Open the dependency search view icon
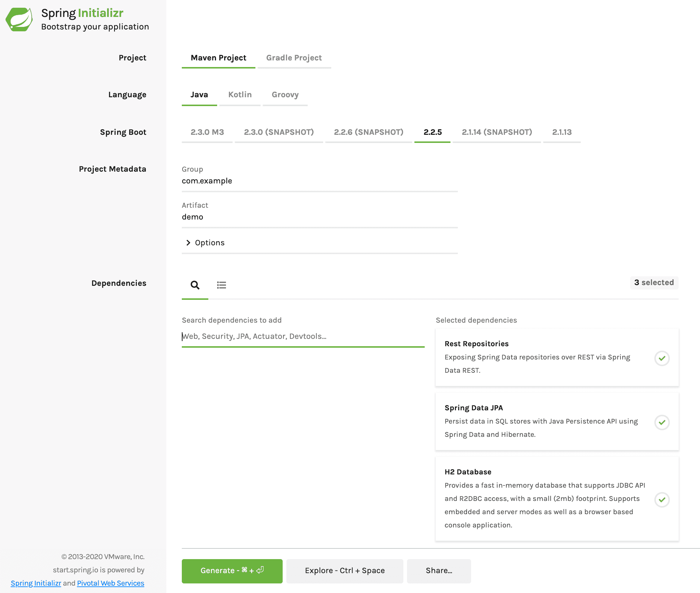The width and height of the screenshot is (700, 593). tap(195, 285)
